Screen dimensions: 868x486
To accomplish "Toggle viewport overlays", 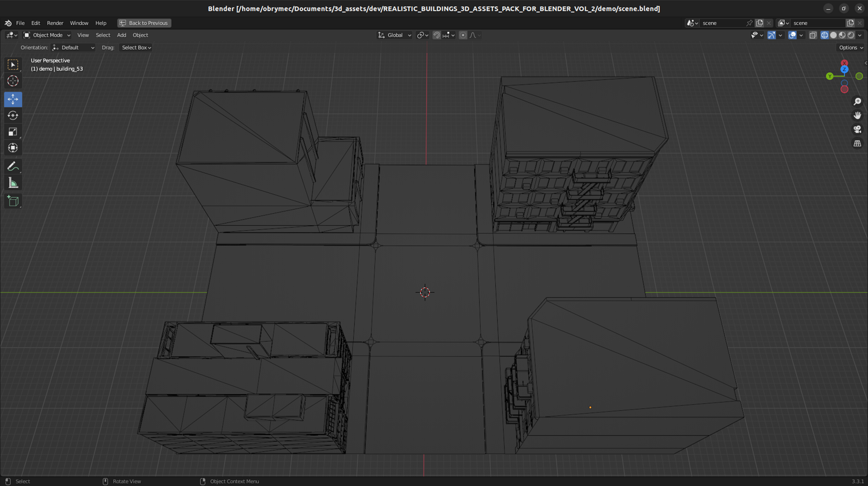I will click(792, 35).
